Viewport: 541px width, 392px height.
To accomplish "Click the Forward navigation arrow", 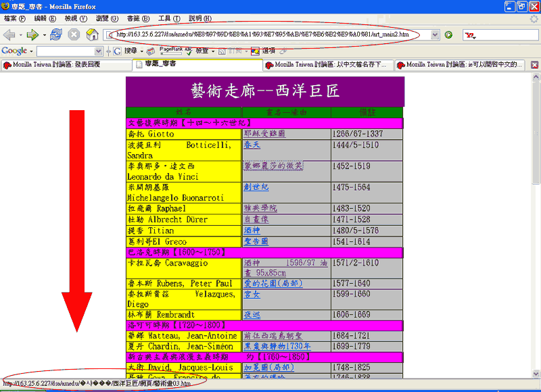I will click(x=32, y=34).
